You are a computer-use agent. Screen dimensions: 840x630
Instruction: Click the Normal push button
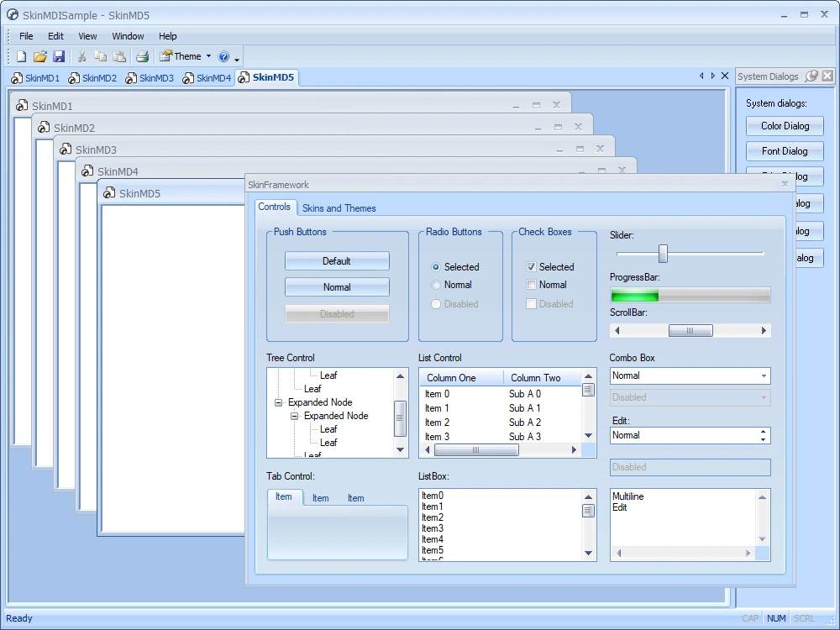pyautogui.click(x=337, y=287)
